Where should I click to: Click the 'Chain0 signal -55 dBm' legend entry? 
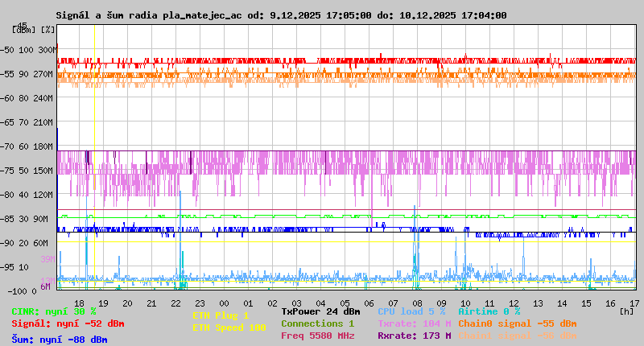coord(518,323)
